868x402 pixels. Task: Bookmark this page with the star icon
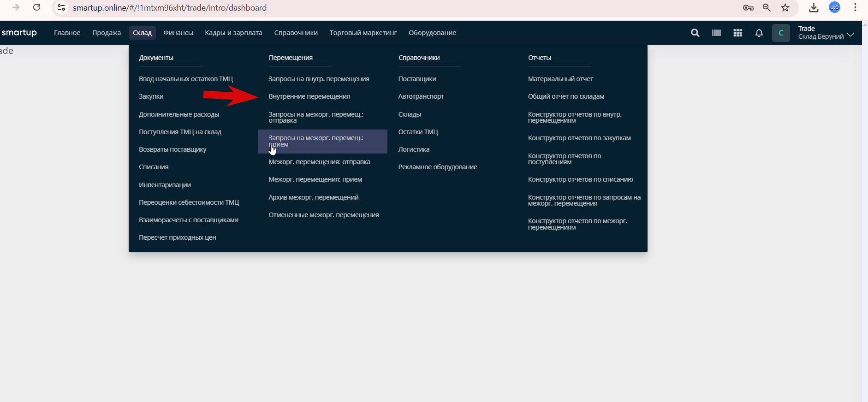785,7
